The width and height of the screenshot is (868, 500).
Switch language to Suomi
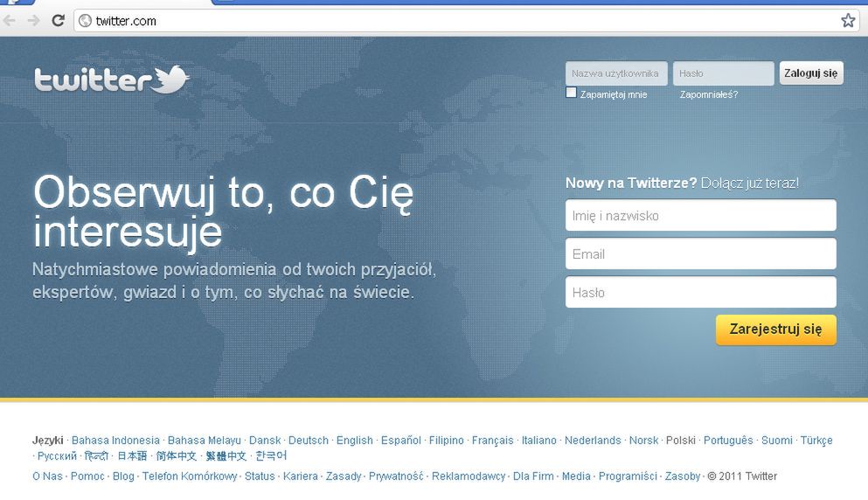click(777, 441)
